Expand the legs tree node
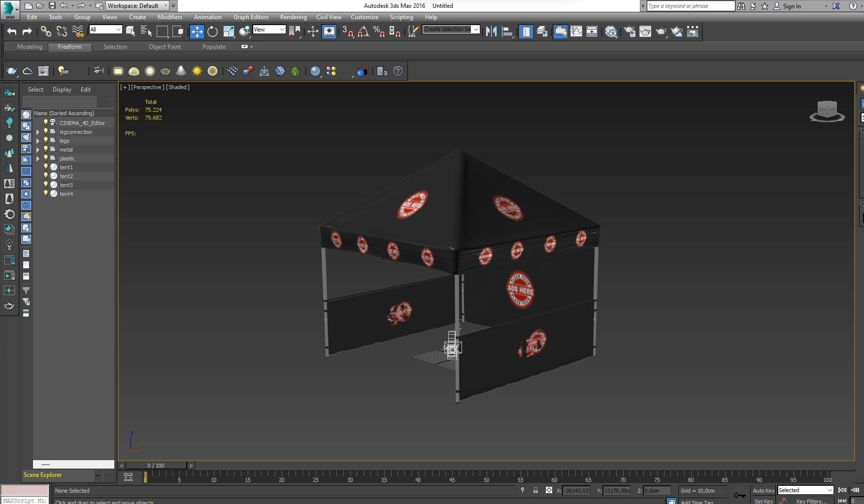This screenshot has height=504, width=864. pos(38,141)
